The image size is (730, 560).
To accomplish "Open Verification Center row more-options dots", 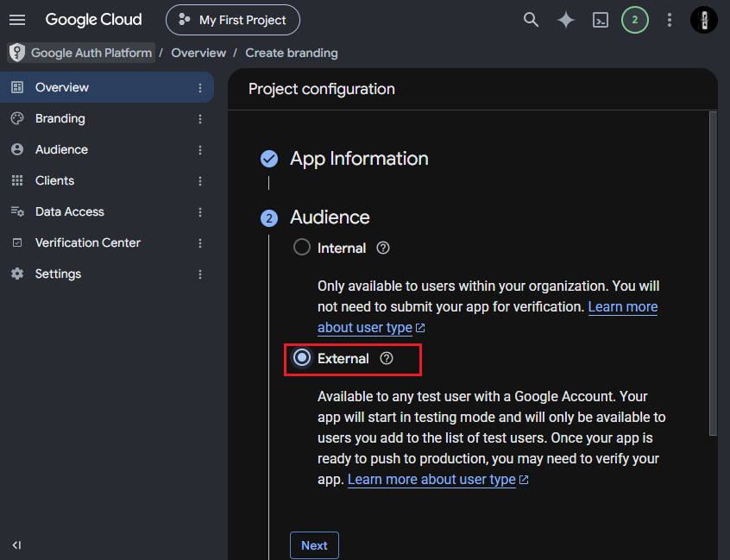I will click(x=200, y=243).
